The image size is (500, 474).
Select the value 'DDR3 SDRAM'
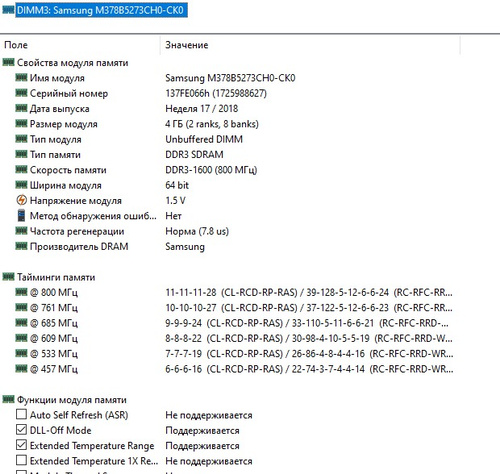[194, 155]
